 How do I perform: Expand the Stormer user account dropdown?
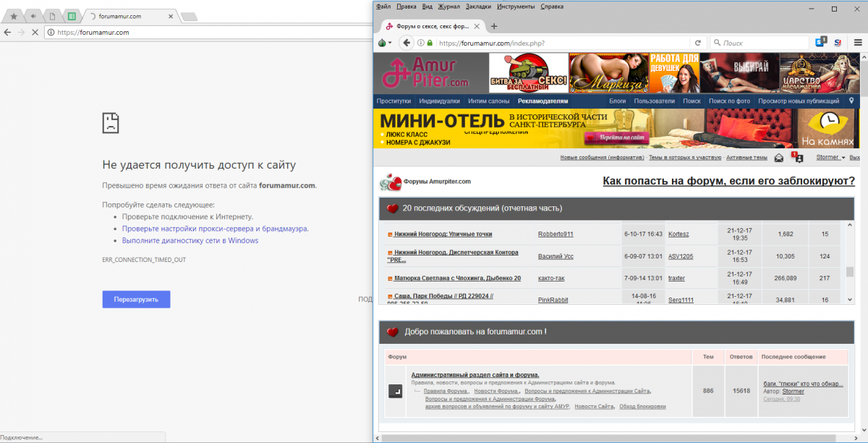tap(830, 157)
